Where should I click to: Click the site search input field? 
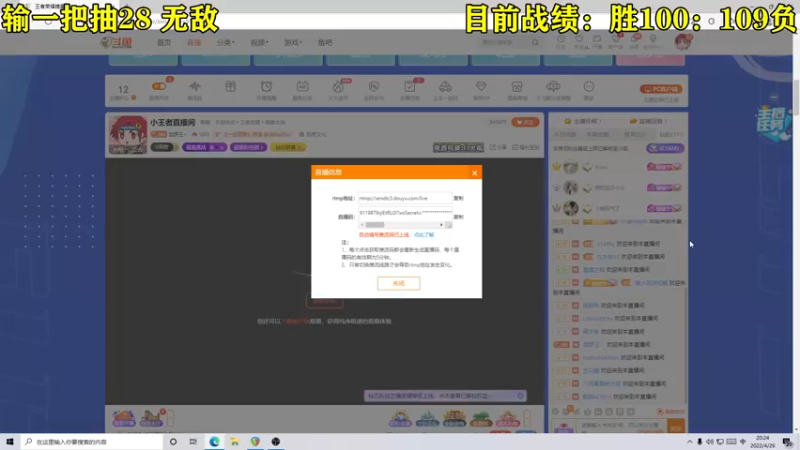[504, 42]
